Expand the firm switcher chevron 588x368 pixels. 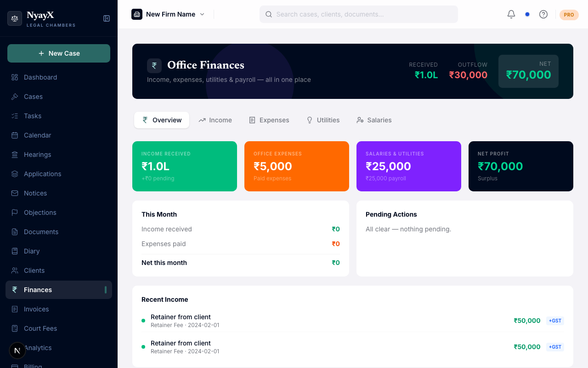(202, 14)
